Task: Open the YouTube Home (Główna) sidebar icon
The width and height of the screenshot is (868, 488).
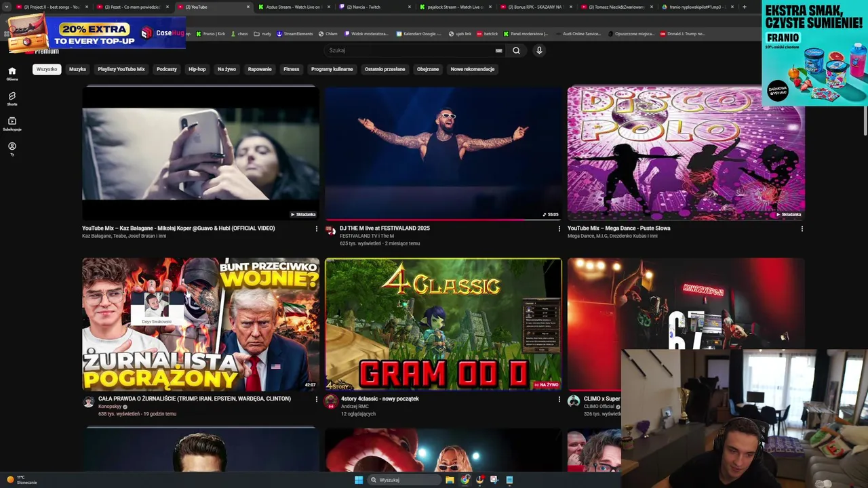Action: [12, 73]
